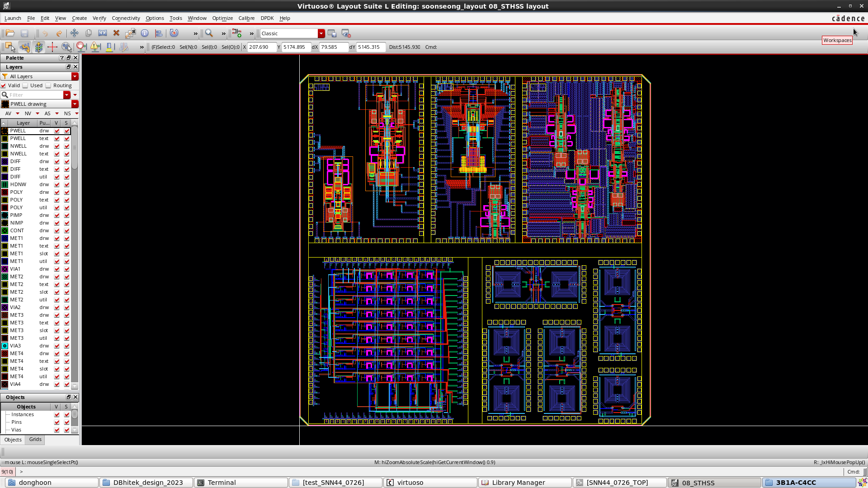Open the NV dropdown arrow
The height and width of the screenshot is (488, 868).
point(38,113)
